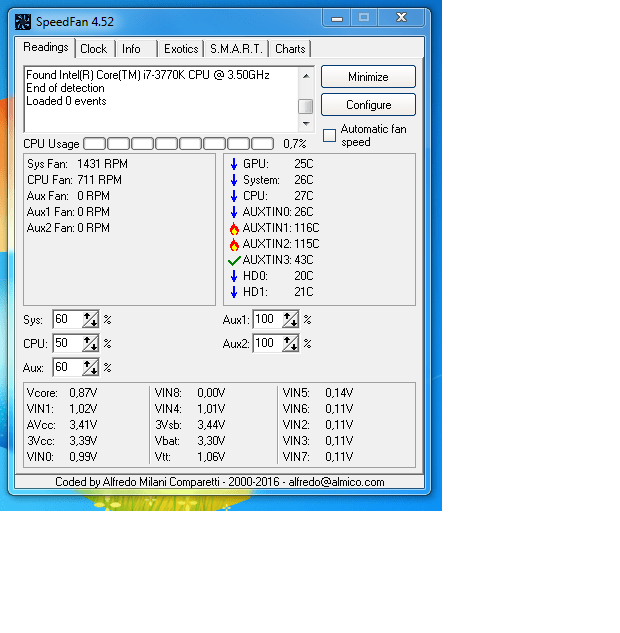
Task: Click the Aux2 speed percentage field
Action: tap(268, 344)
